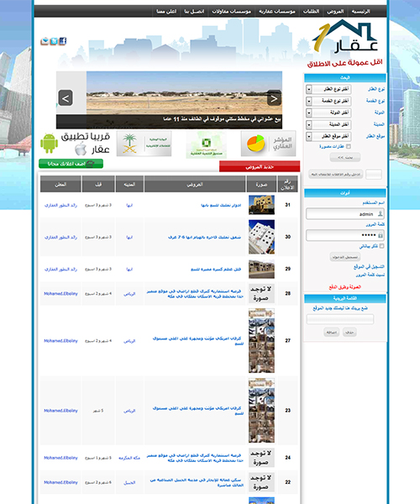Image resolution: width=420 pixels, height=504 pixels.
Task: Click the email envelope icon
Action: coord(45,41)
